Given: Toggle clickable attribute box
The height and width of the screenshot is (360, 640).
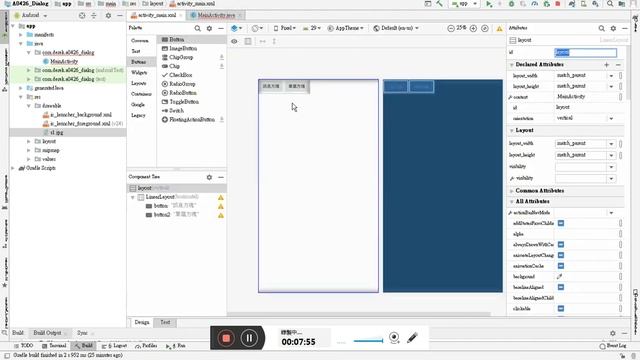Looking at the screenshot, I should pyautogui.click(x=561, y=309).
